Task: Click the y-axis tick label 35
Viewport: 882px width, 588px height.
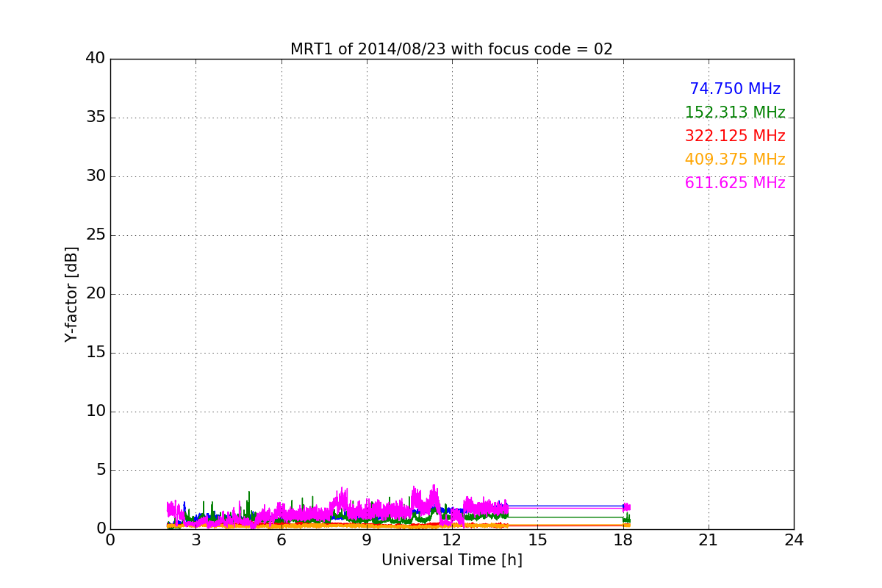Action: tap(96, 118)
